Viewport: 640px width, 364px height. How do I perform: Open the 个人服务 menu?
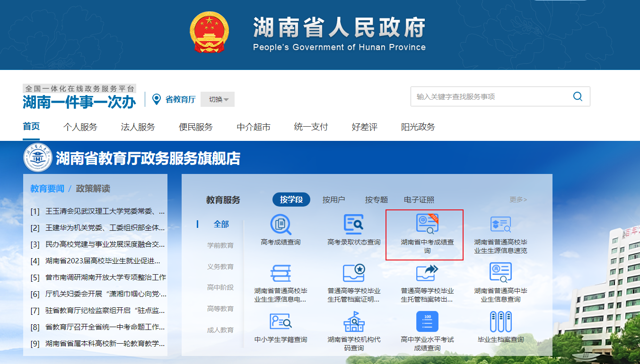(x=80, y=127)
